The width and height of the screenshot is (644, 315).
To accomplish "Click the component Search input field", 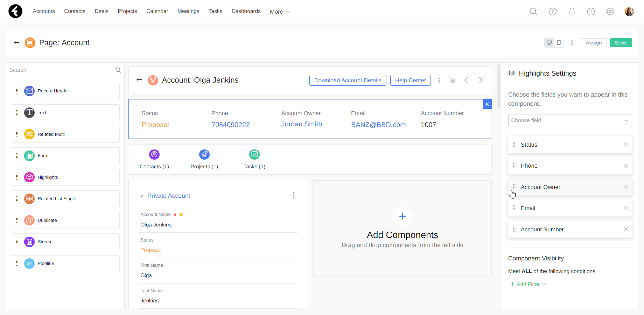I will tap(61, 70).
